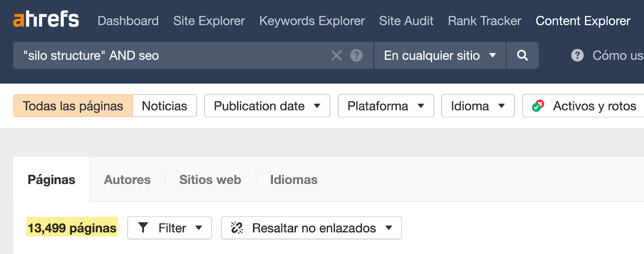Click the Activos y rotos link status icon

click(x=538, y=106)
